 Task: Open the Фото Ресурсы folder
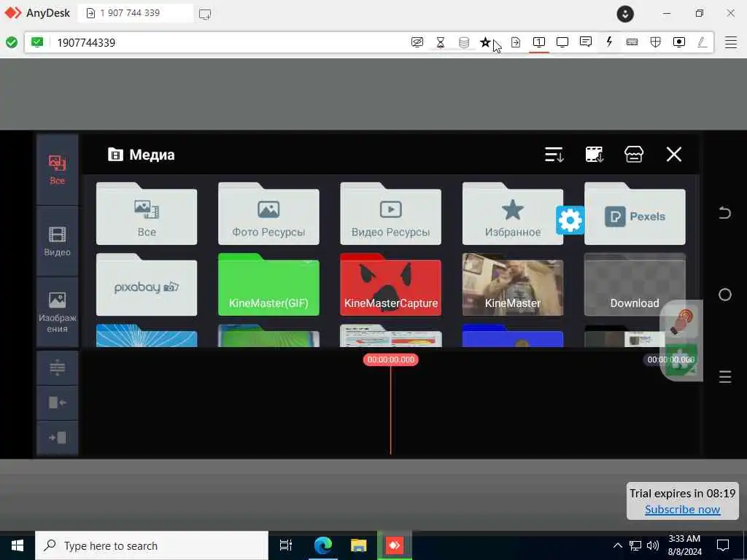pos(268,214)
